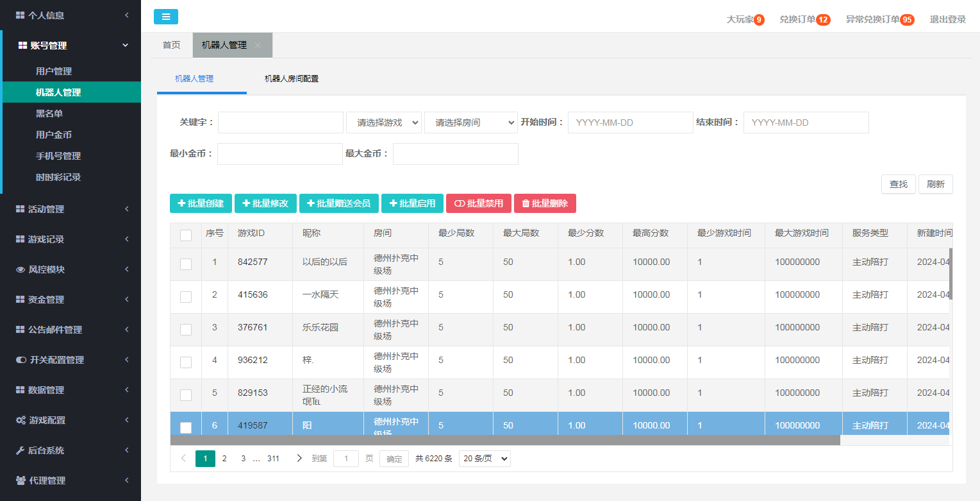980x501 pixels.
Task: Select the checkbox for 乐乐花园 row
Action: (186, 330)
